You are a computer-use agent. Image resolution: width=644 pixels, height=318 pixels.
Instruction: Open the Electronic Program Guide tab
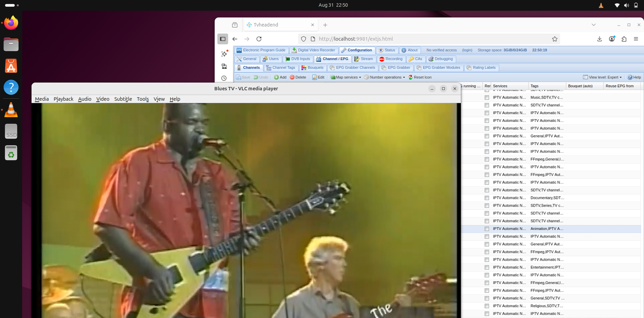(261, 50)
